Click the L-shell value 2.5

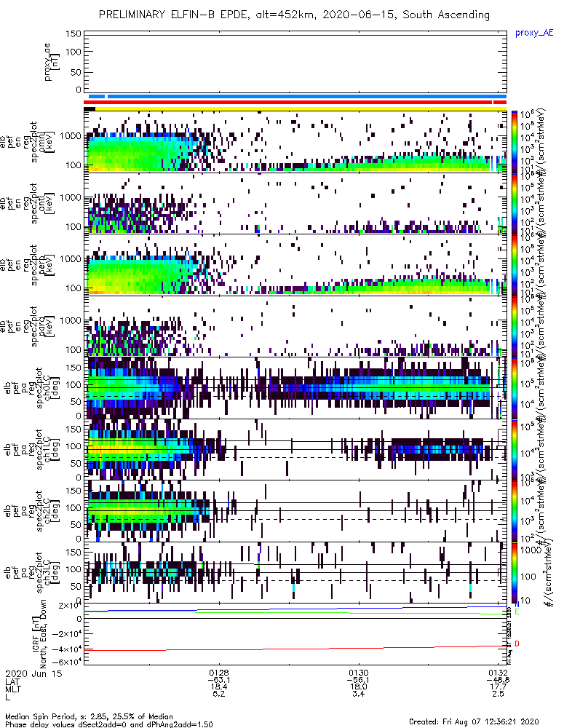pos(498,694)
